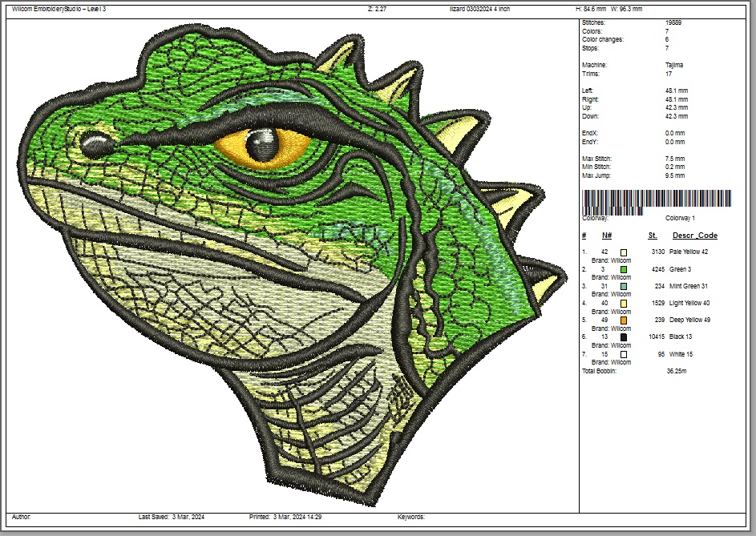Select the 'Wilcom EmbroideryStudio – Level 3' header text
This screenshot has height=536, width=756.
click(59, 9)
